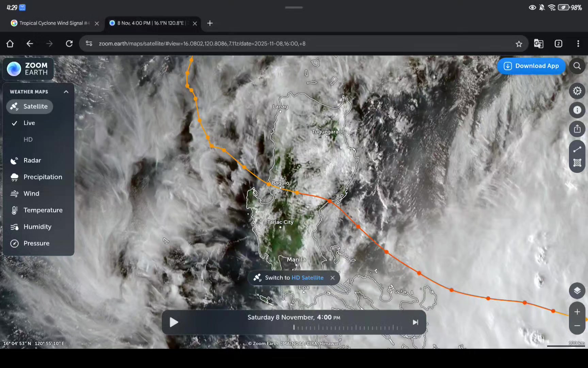Image resolution: width=588 pixels, height=368 pixels.
Task: Open the map info icon
Action: coord(577,110)
